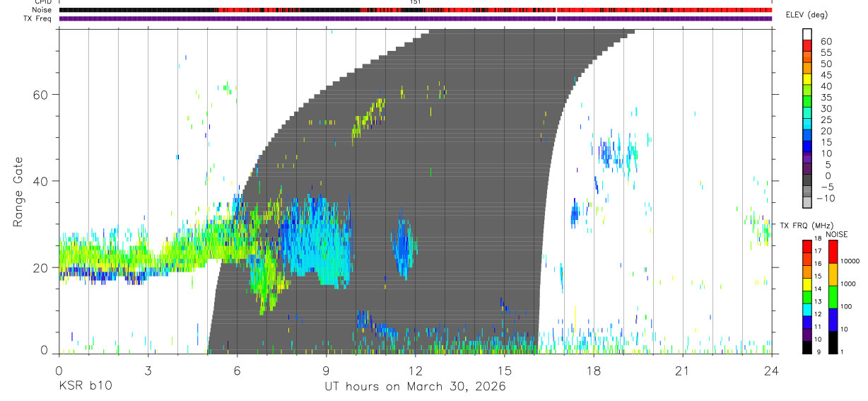Click the blue swatch in NOISE legend
This screenshot has height=401, width=868.
pyautogui.click(x=833, y=320)
